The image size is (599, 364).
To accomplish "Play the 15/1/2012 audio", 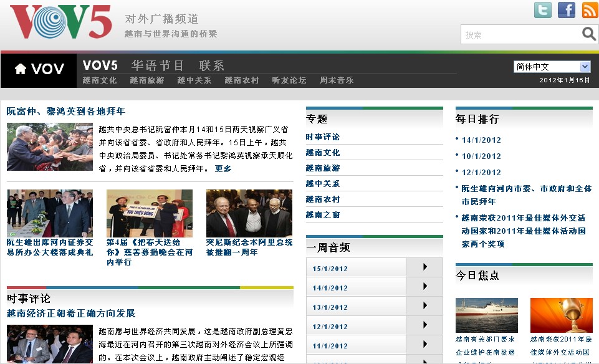I will click(x=424, y=267).
